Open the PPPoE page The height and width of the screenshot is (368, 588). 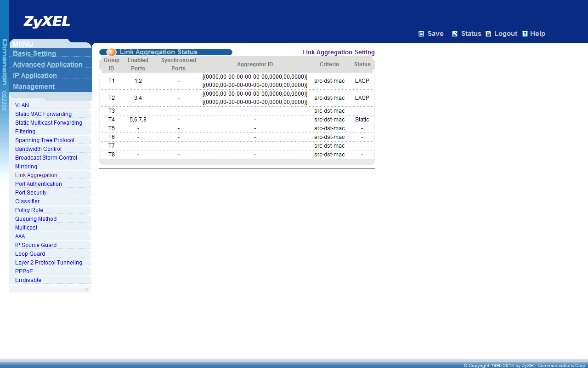click(24, 271)
